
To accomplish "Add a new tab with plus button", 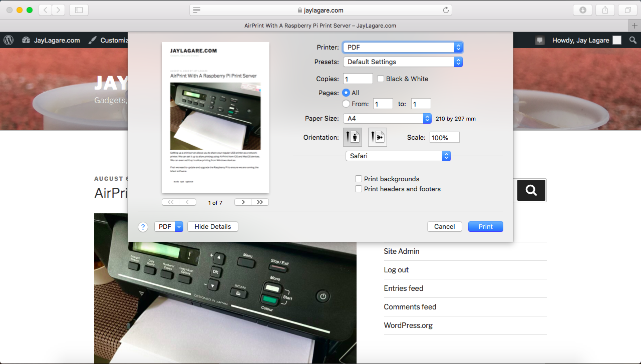I will 635,26.
